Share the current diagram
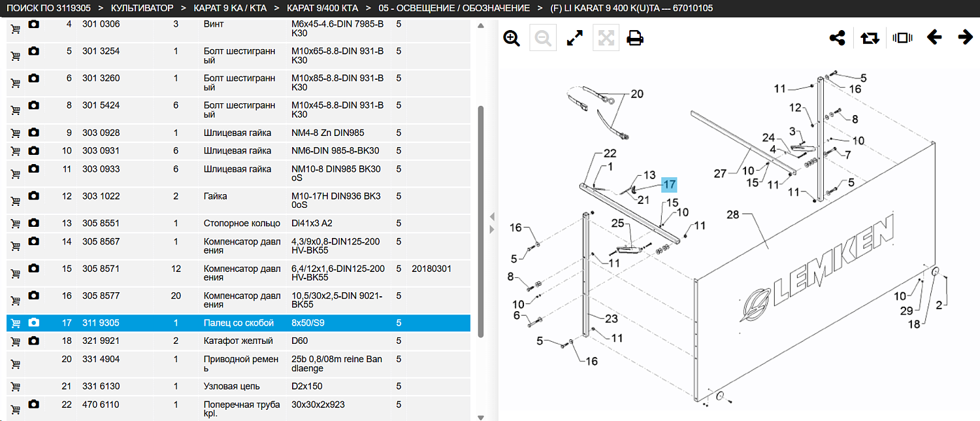Screen dimensions: 980x421 [838, 38]
